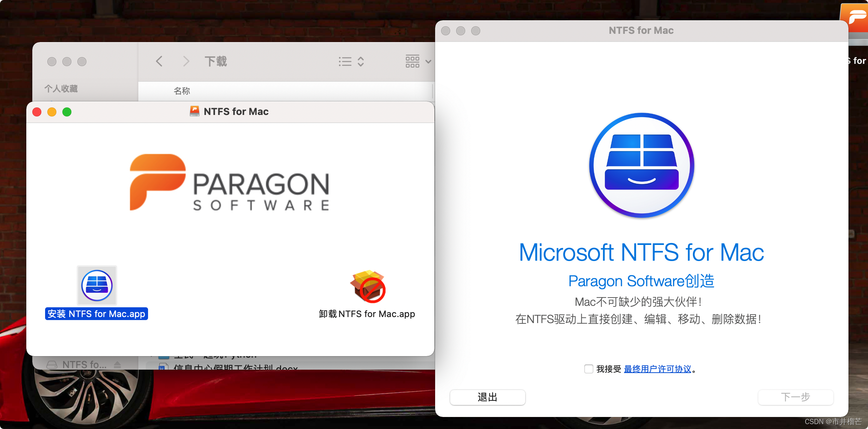Click the Finder forward navigation arrow

[x=186, y=61]
